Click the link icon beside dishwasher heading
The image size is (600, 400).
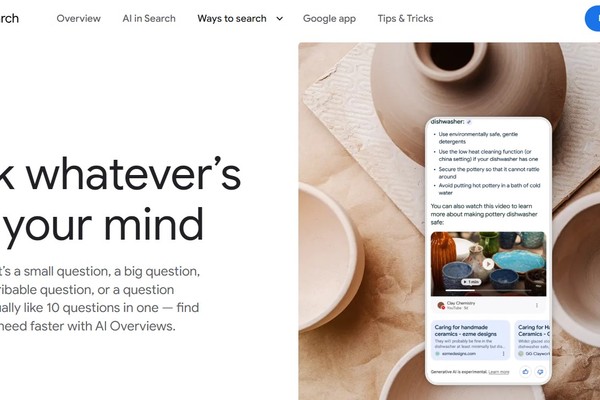469,122
